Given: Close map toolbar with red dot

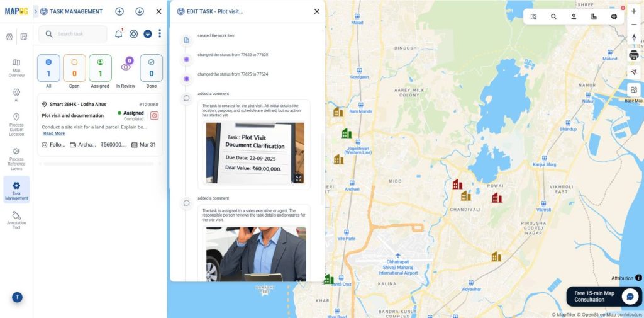Looking at the screenshot, I should pyautogui.click(x=623, y=8).
